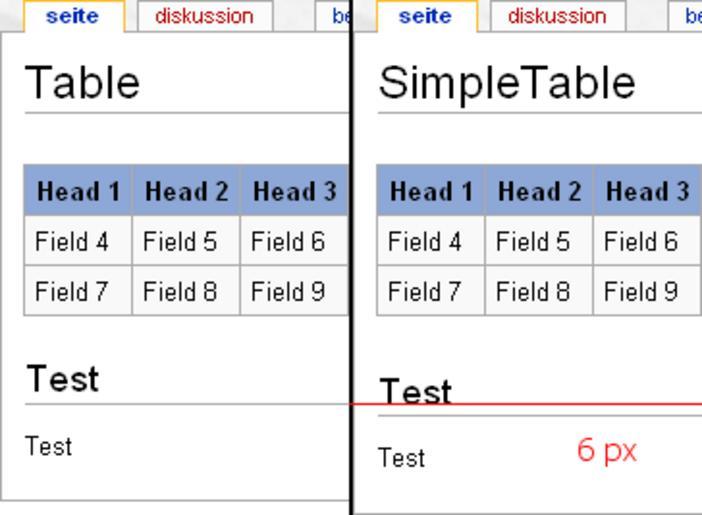Screen dimensions: 702x515
Task: Open the diskussion tab on the SimpleTable page
Action: (x=557, y=17)
